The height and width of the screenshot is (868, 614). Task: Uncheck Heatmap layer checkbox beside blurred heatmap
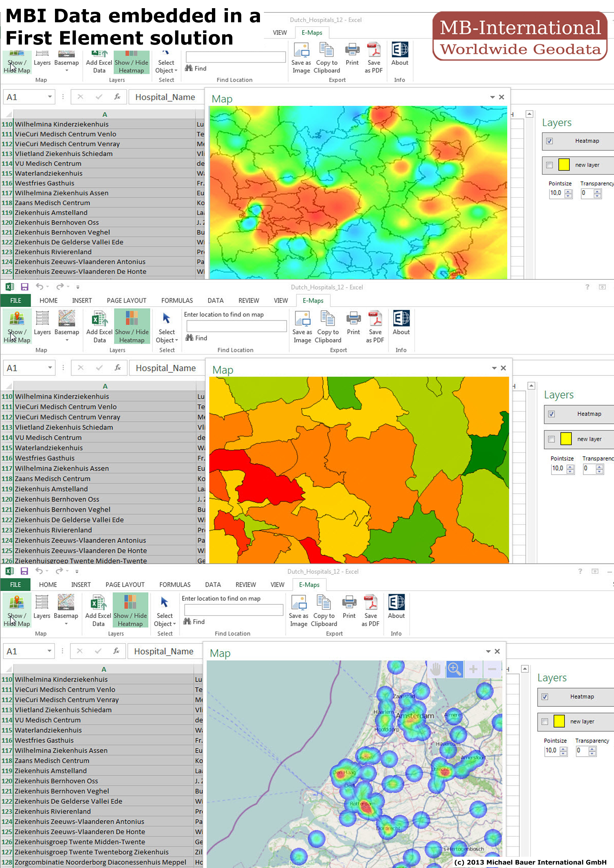(549, 141)
